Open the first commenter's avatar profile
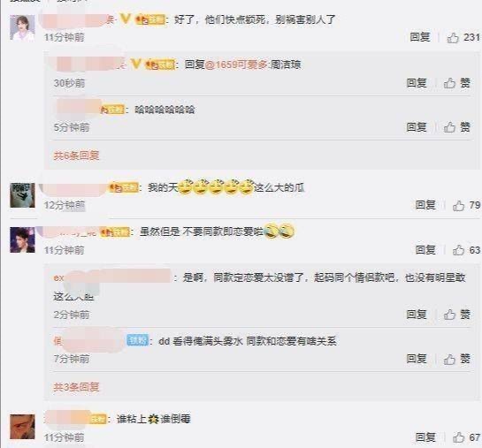 pos(22,27)
